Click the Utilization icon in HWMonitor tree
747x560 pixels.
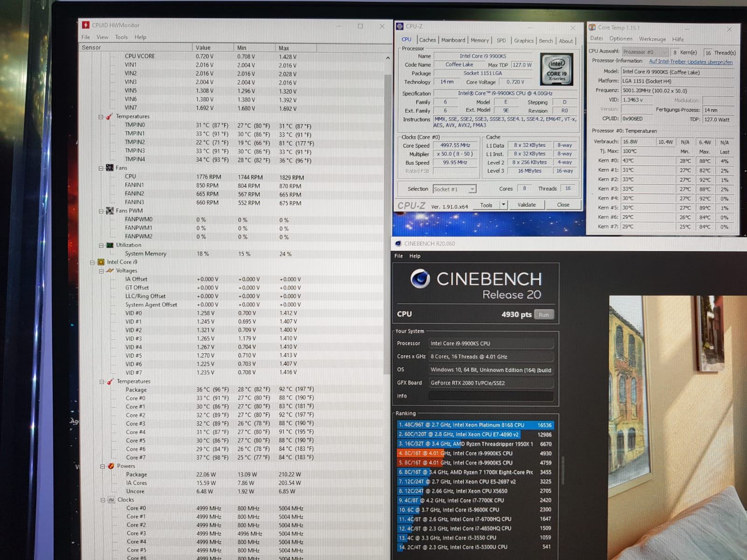click(110, 245)
